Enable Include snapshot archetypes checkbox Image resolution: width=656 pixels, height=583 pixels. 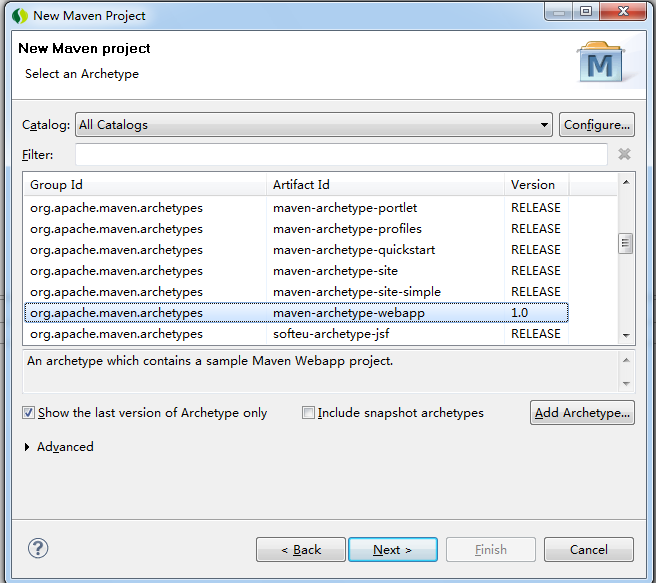[308, 413]
